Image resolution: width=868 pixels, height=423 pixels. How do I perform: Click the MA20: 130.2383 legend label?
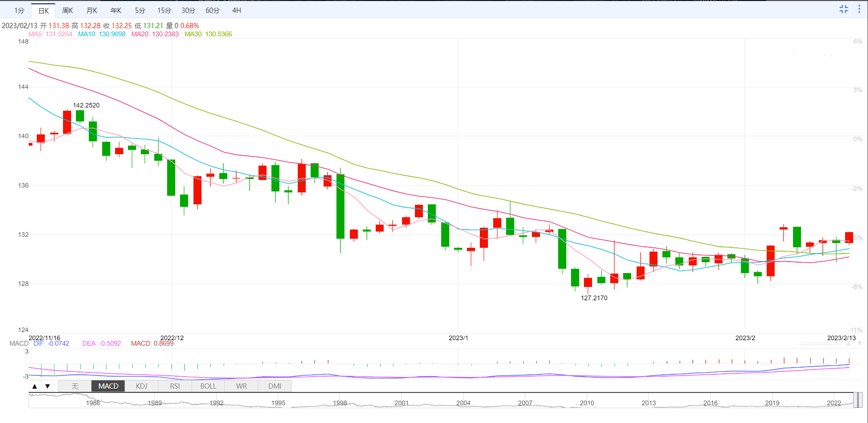click(x=155, y=34)
